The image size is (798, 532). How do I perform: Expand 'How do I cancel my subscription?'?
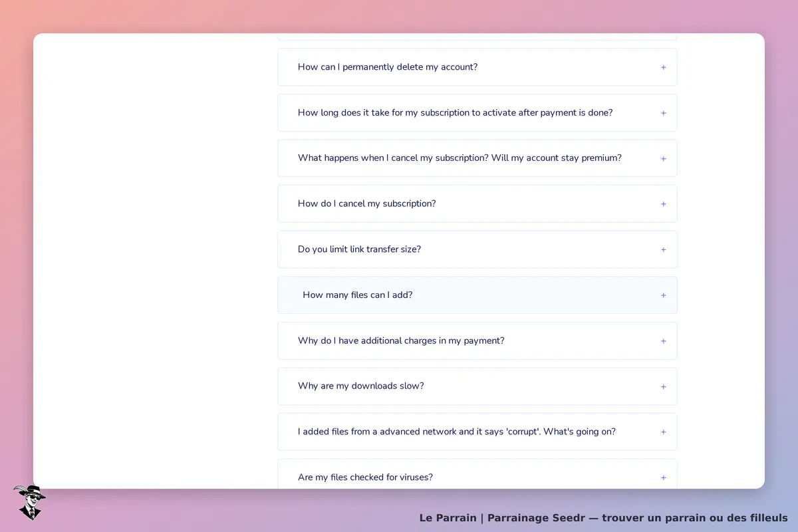(477, 204)
